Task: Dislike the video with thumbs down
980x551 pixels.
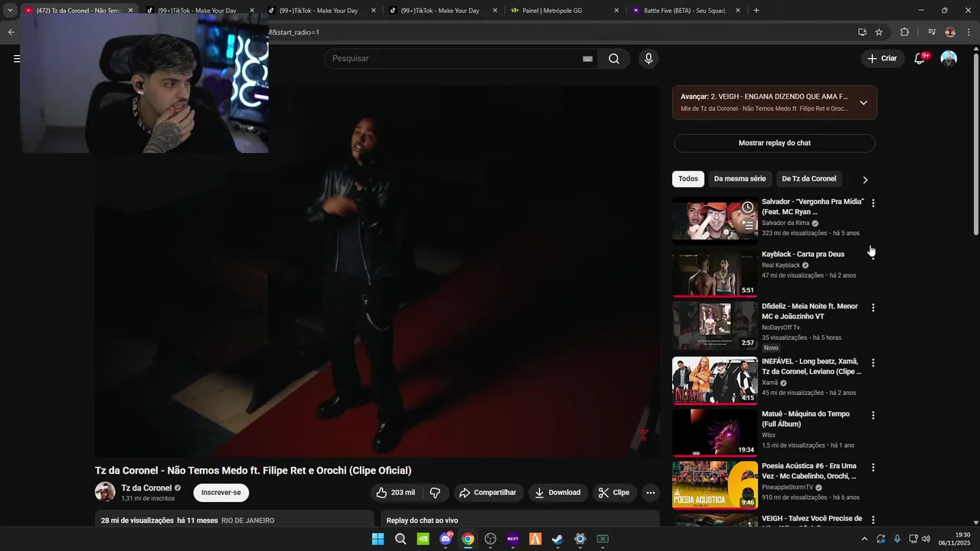Action: (x=435, y=493)
